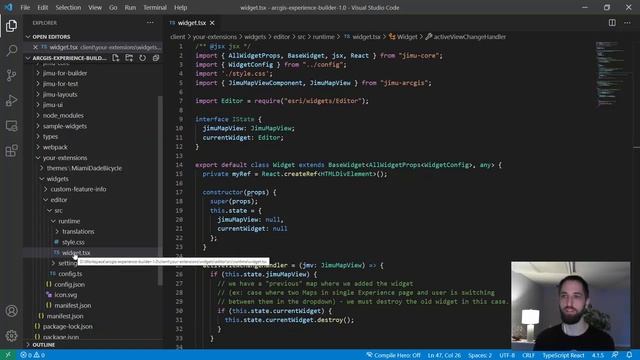Screen dimensions: 640x360
Task: Close the widget.tsx editor tab
Action: (x=212, y=23)
